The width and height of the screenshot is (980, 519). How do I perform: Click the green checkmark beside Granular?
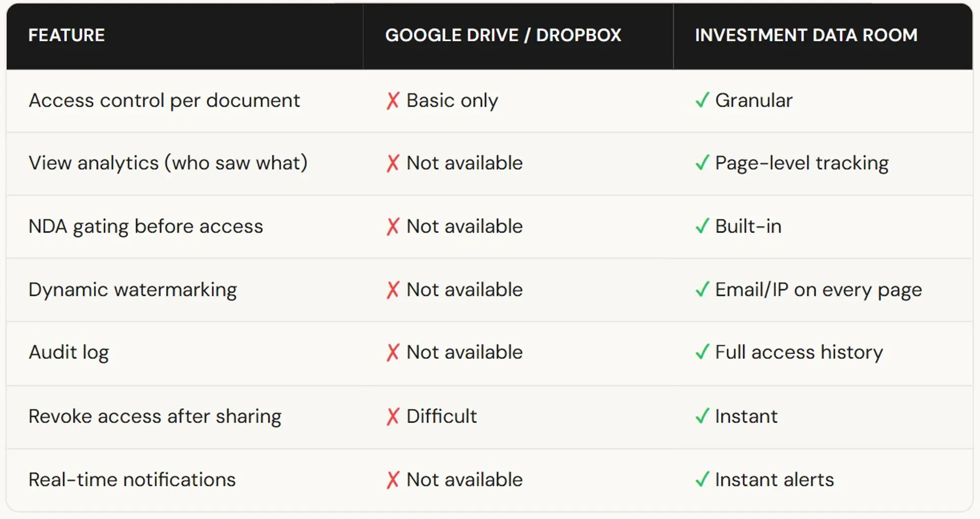point(702,100)
